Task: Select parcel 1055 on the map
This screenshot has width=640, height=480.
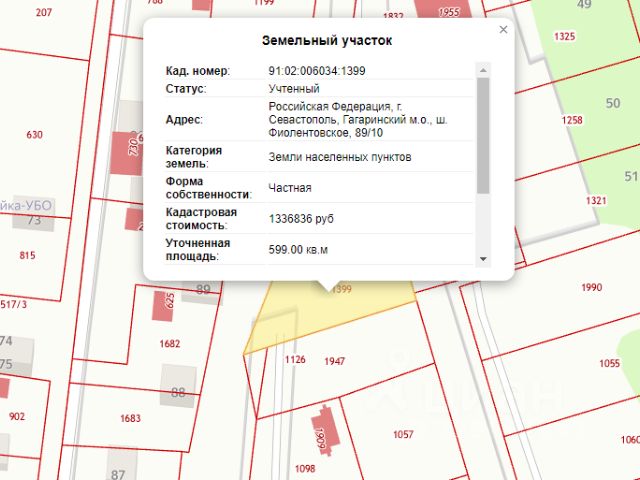Action: point(609,363)
